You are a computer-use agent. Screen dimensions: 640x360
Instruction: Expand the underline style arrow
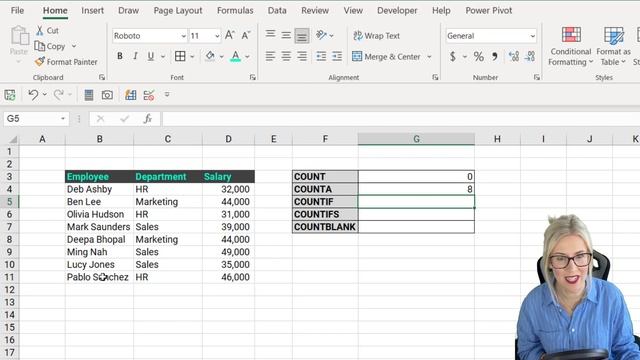(163, 56)
